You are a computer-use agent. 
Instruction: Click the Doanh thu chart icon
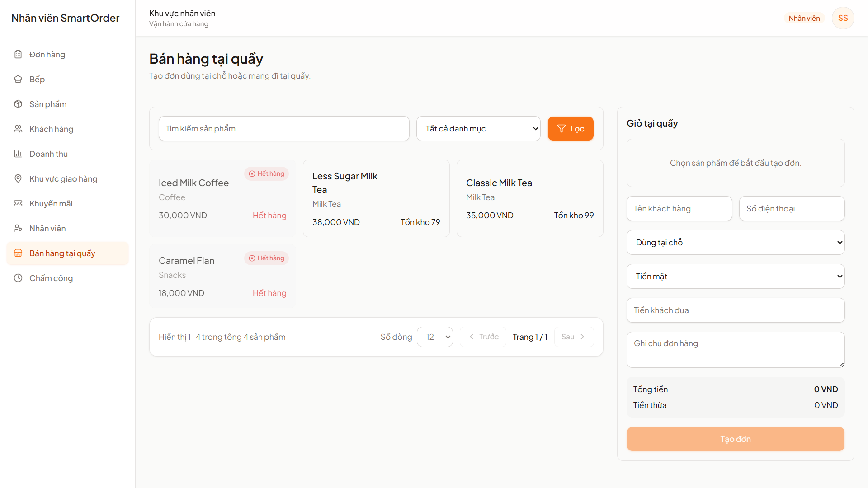18,154
